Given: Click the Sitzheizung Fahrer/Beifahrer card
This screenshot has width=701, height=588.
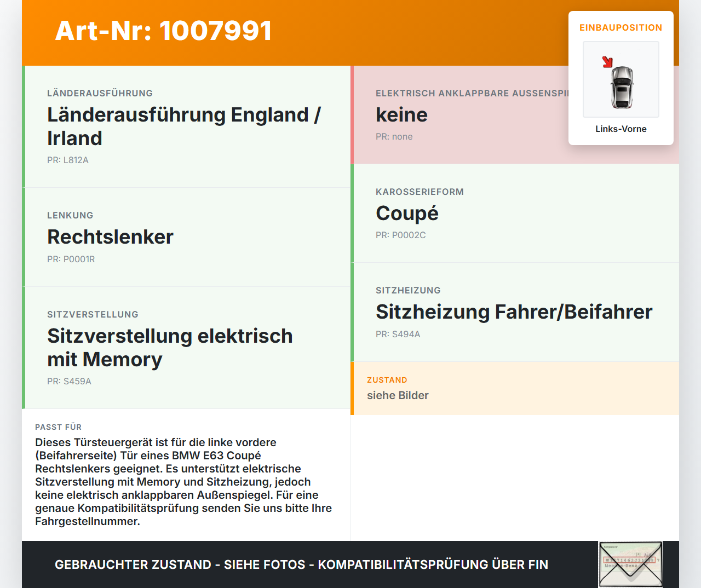Looking at the screenshot, I should point(514,311).
